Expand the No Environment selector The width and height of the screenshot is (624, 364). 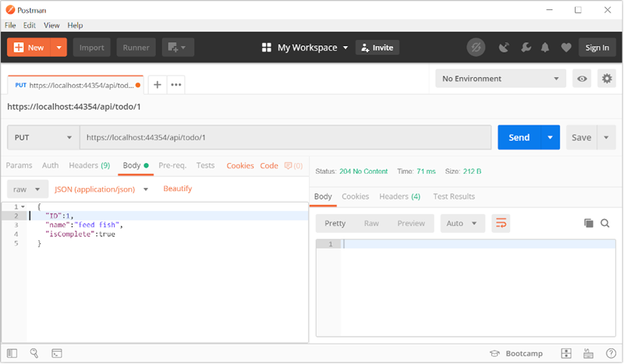(x=499, y=79)
